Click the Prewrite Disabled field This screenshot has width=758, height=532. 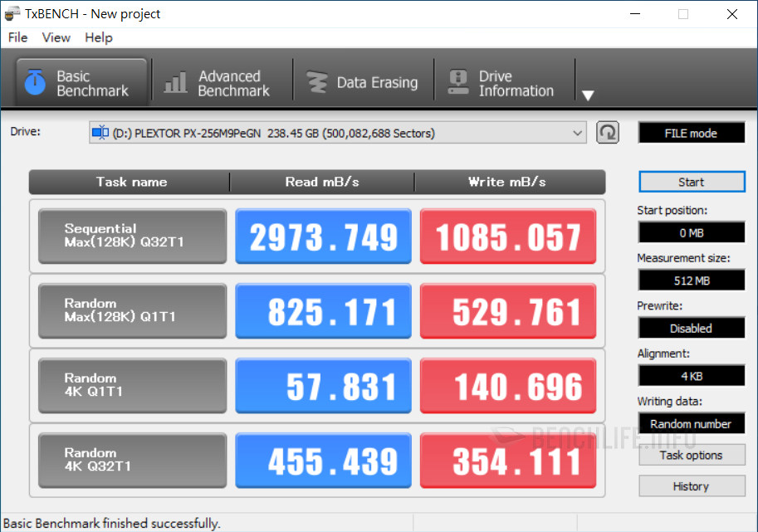(691, 328)
